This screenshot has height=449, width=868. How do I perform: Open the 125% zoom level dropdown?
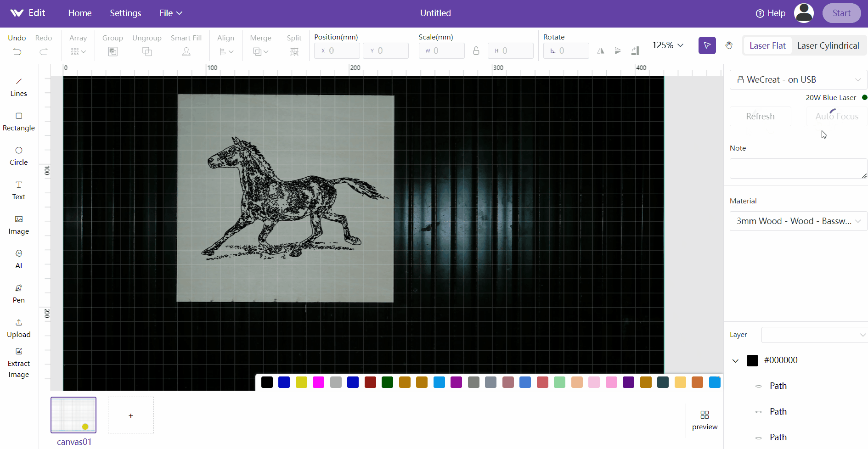click(x=668, y=45)
